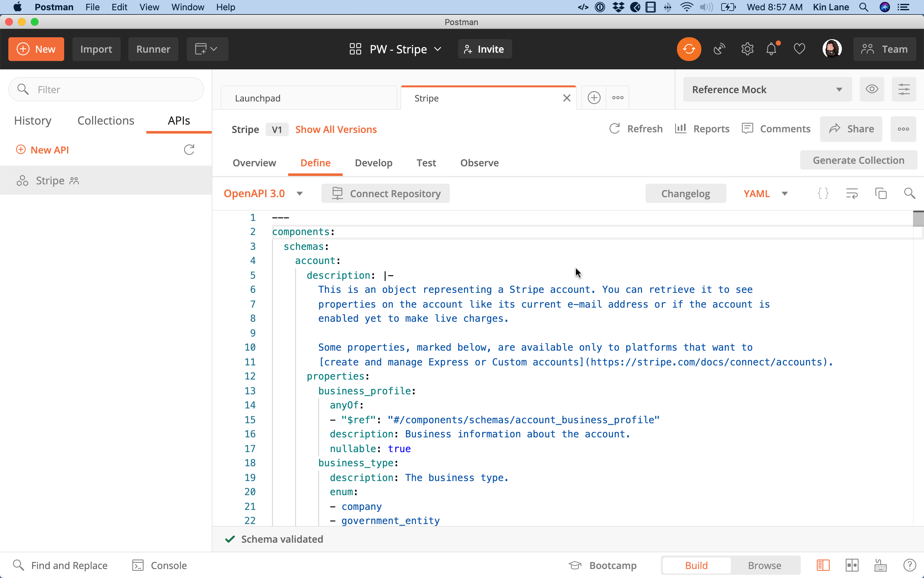Click Show All Versions link
This screenshot has height=578, width=924.
pyautogui.click(x=336, y=129)
